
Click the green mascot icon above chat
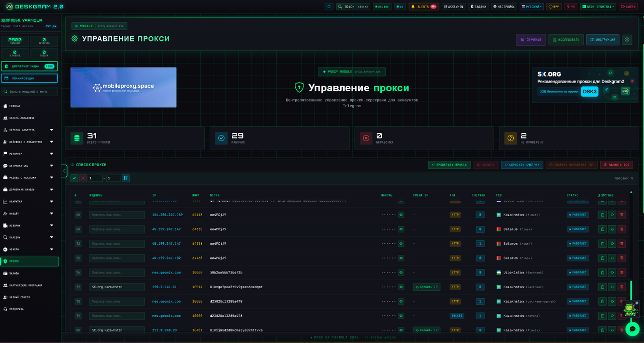point(630,309)
